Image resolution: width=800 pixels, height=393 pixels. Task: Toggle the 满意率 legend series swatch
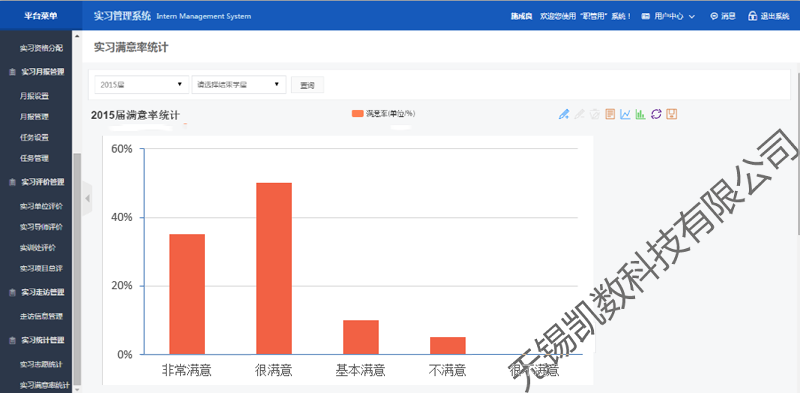point(358,113)
